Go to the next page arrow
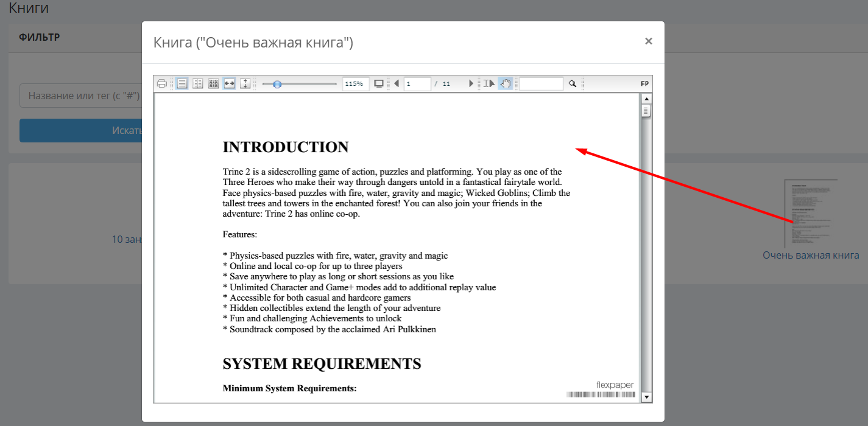This screenshot has height=426, width=868. coord(471,84)
